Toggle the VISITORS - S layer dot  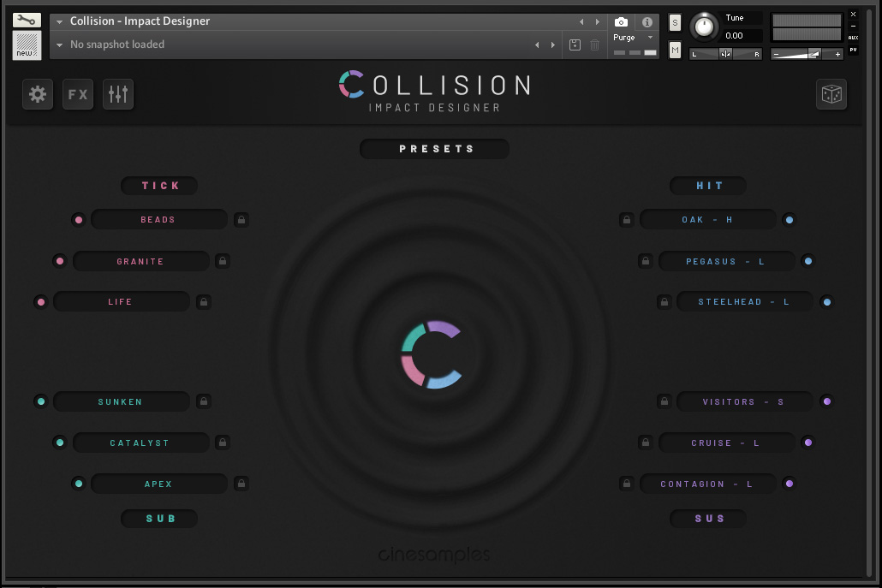[x=827, y=401]
